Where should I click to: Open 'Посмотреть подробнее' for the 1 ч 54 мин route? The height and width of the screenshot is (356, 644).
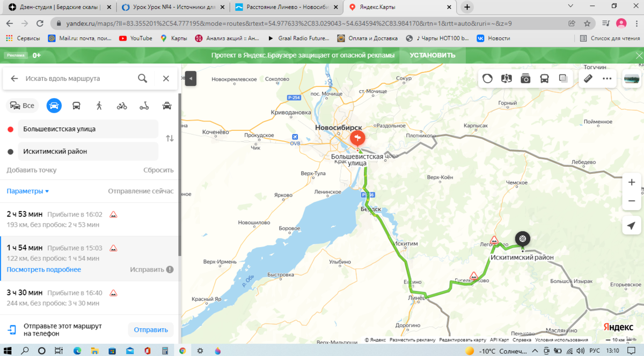[x=44, y=270]
